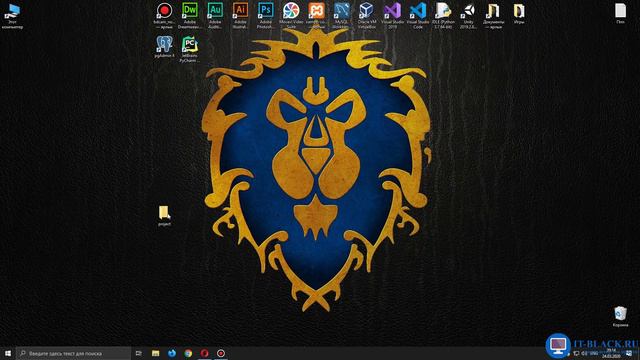Launch Google Chrome from the taskbar

(x=188, y=353)
